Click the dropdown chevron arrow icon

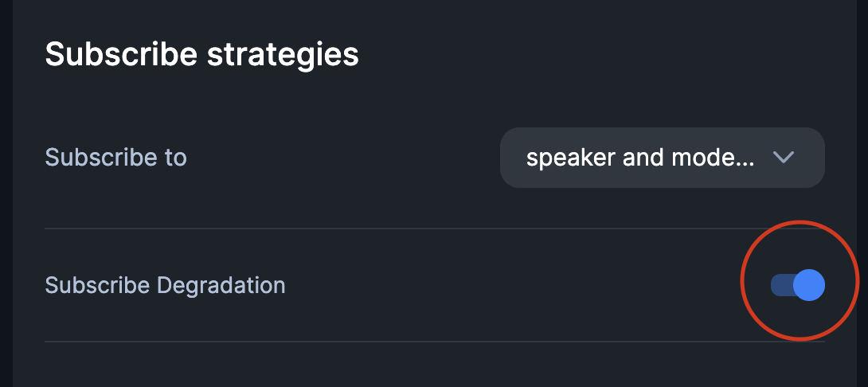coord(784,158)
